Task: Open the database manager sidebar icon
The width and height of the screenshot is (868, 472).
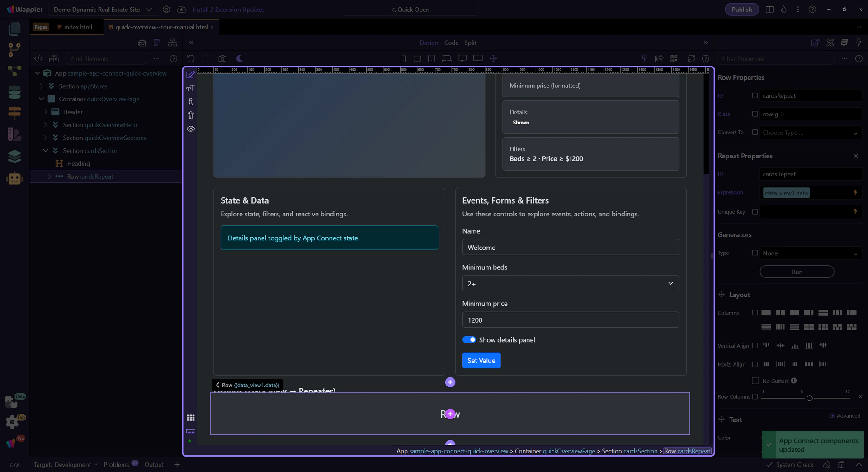Action: 14,92
